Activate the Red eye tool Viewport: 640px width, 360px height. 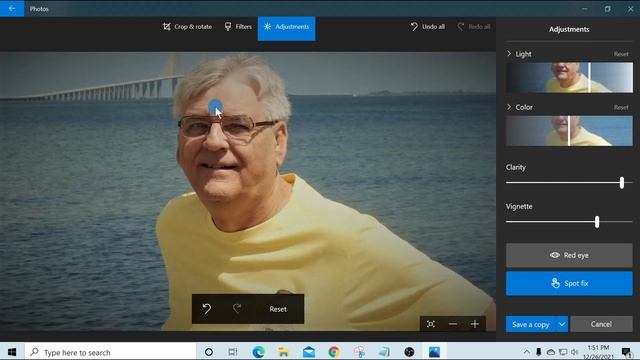569,256
